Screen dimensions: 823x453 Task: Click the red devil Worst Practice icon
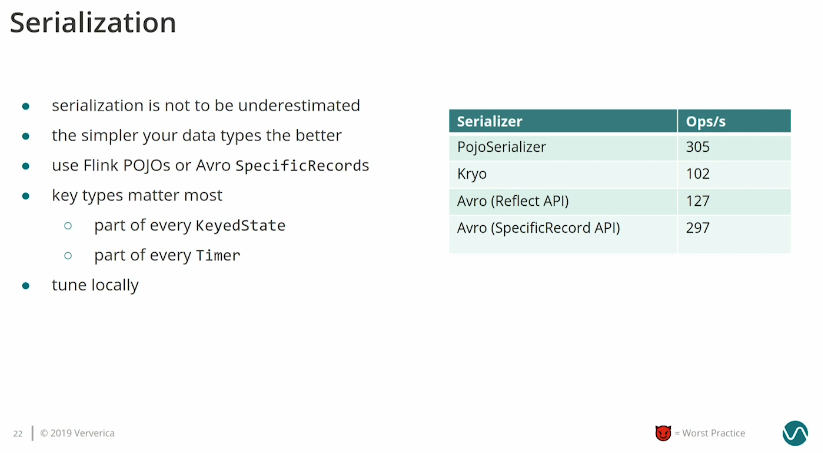(663, 433)
